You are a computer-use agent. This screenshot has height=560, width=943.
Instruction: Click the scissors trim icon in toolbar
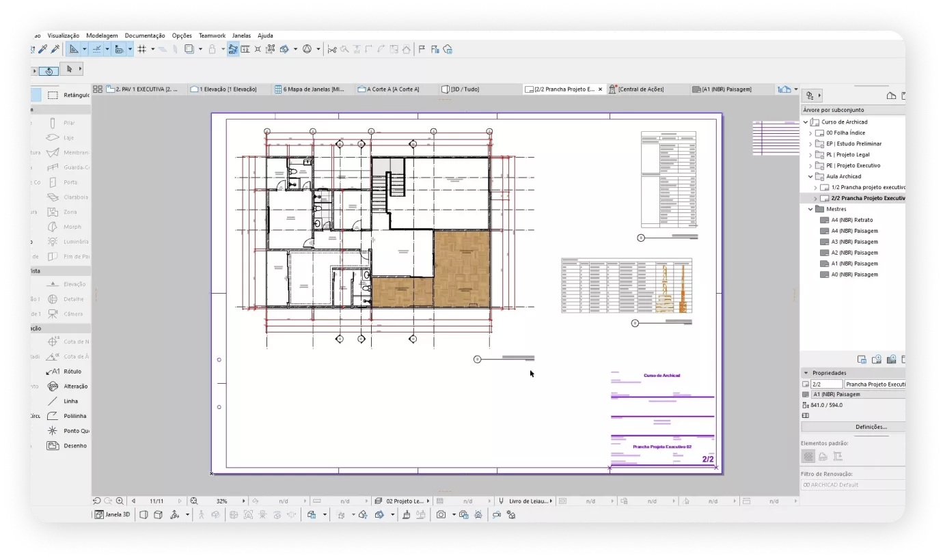332,49
